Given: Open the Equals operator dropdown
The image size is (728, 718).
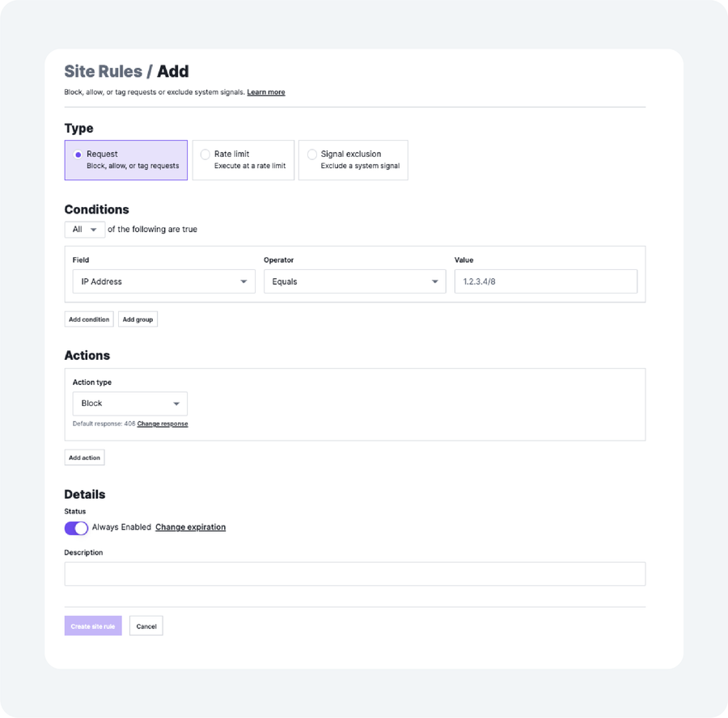Looking at the screenshot, I should point(354,281).
